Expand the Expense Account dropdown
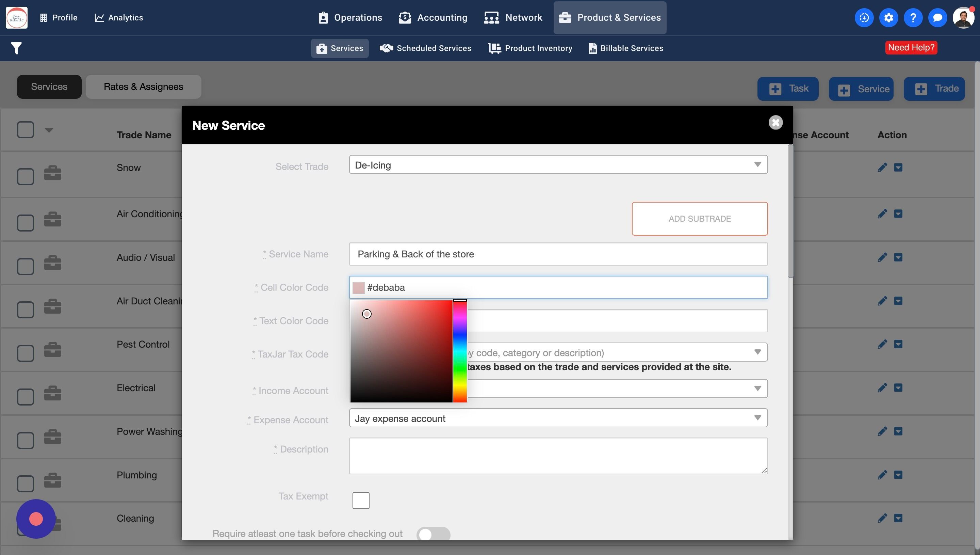The image size is (980, 555). pyautogui.click(x=558, y=418)
